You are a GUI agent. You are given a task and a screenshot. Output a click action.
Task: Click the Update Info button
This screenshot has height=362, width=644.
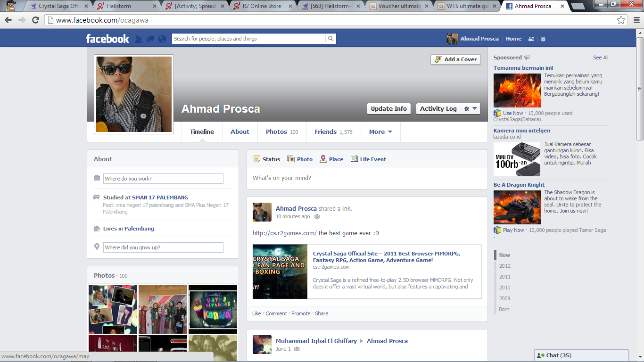pos(388,108)
